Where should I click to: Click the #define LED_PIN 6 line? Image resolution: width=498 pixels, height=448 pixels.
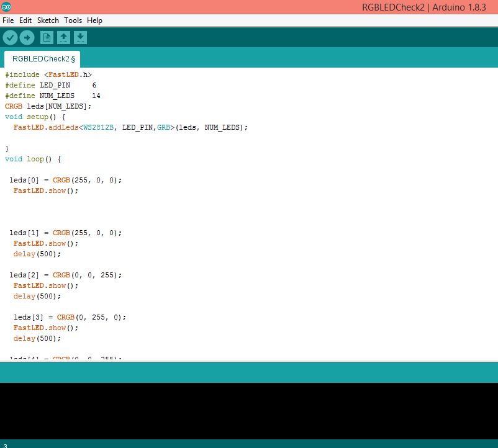tap(50, 85)
